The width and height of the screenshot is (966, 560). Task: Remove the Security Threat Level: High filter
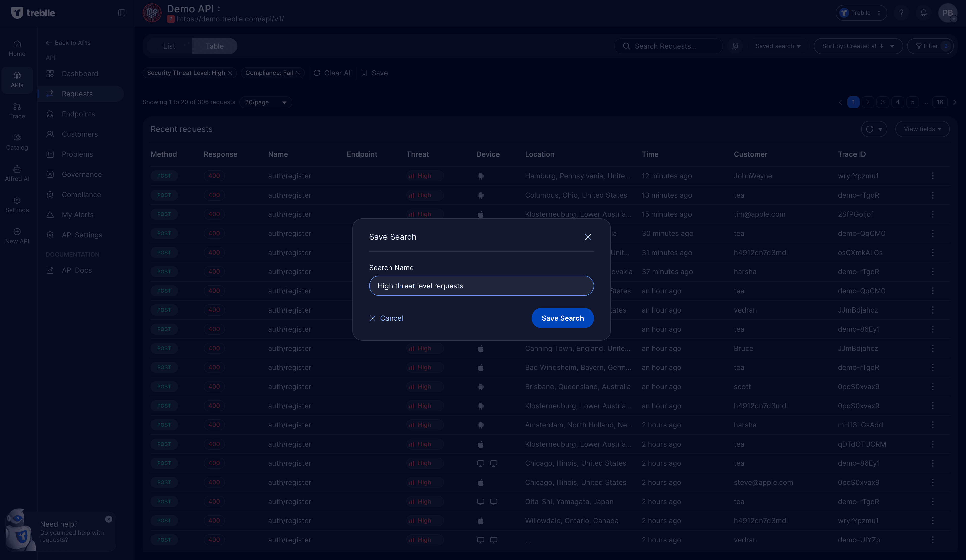tap(230, 73)
